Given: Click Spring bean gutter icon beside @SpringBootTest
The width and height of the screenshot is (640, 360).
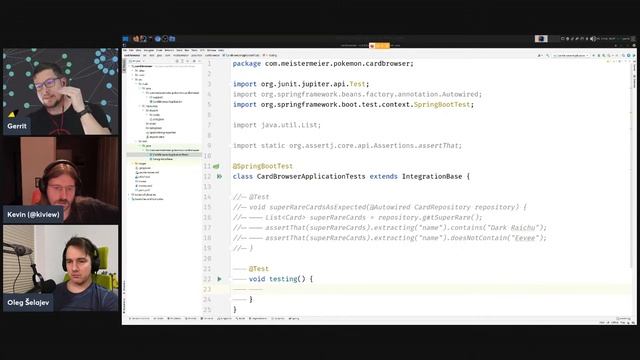Looking at the screenshot, I should point(216,166).
